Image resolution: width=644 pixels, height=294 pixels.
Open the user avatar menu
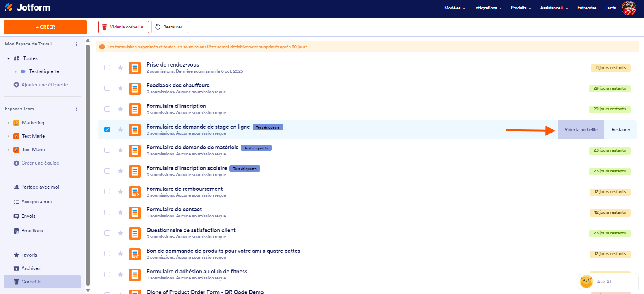629,8
